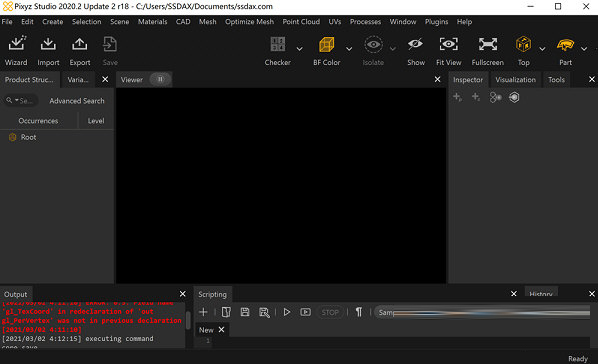Image resolution: width=598 pixels, height=364 pixels.
Task: Switch viewer to Fullscreen
Action: click(x=488, y=44)
